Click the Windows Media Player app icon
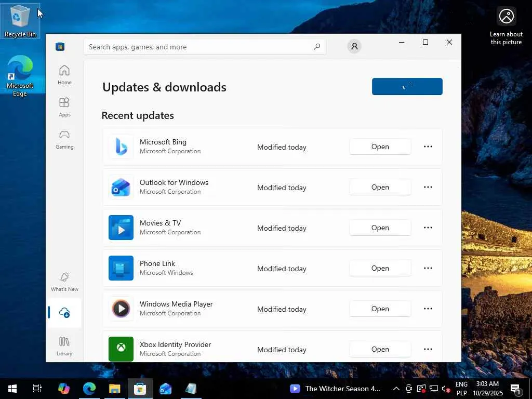 [121, 309]
